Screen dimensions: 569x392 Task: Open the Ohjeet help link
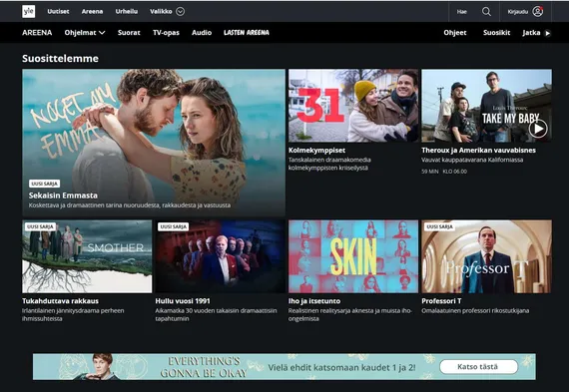tap(455, 33)
